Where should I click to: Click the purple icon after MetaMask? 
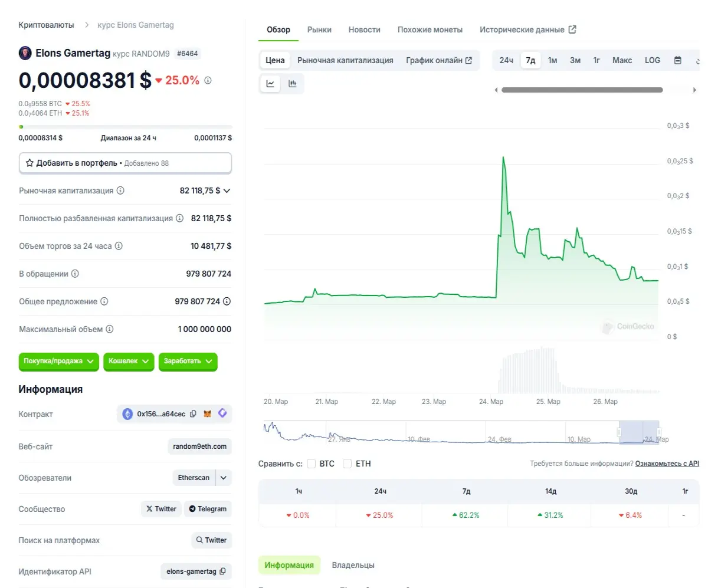pos(222,413)
